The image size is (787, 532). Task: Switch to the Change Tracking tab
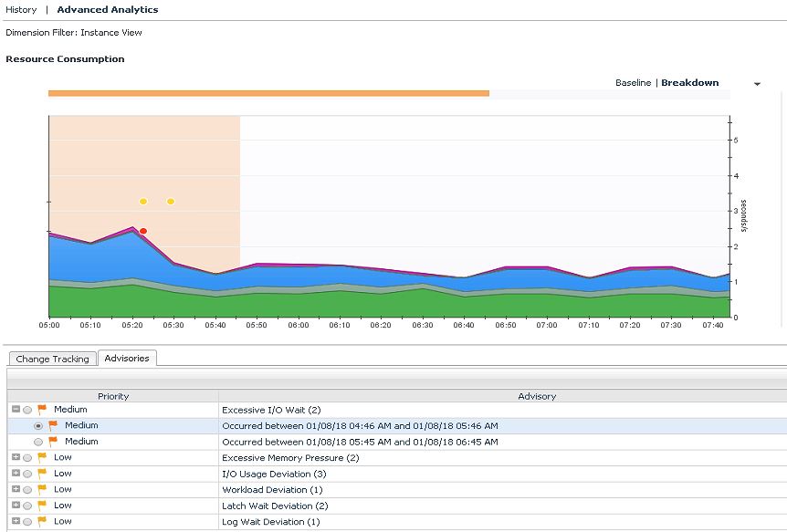coord(52,359)
